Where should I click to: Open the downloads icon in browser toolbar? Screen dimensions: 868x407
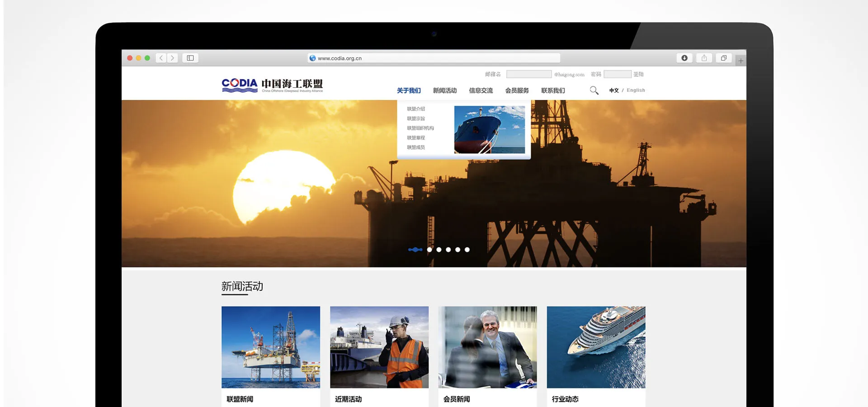click(x=684, y=58)
